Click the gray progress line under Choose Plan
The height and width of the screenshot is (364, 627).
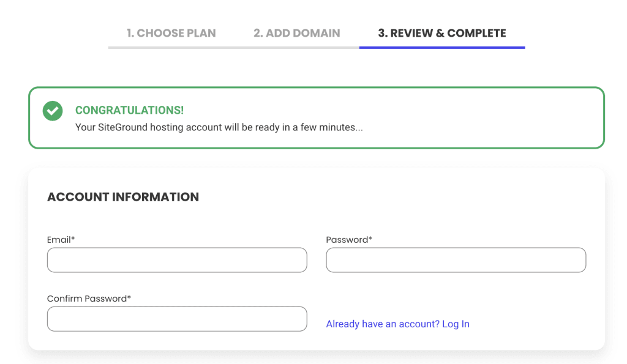click(x=171, y=47)
